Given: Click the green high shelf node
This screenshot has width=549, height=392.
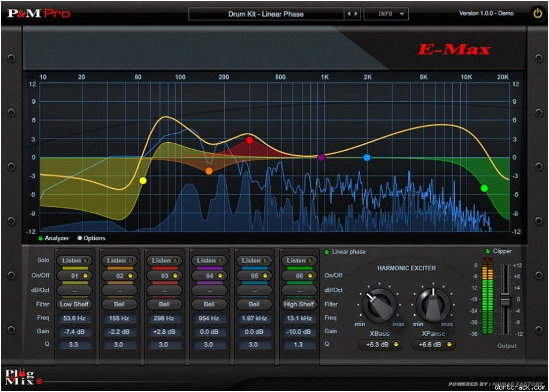Looking at the screenshot, I should pyautogui.click(x=484, y=188).
